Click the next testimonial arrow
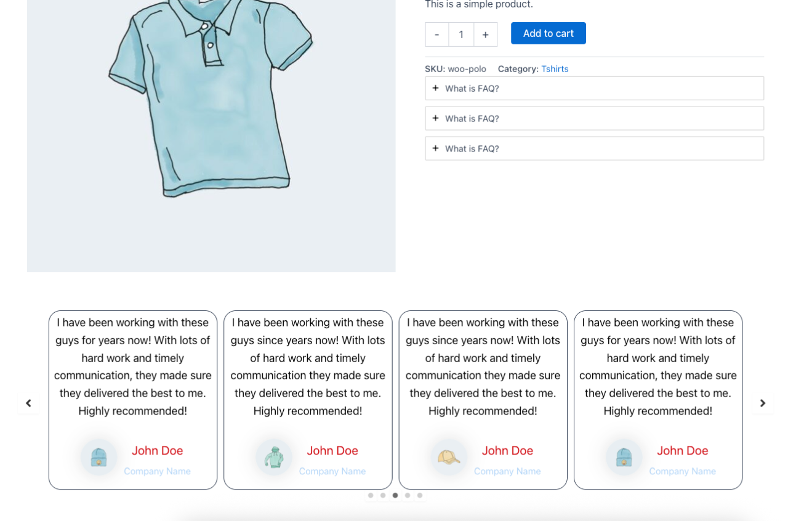This screenshot has width=812, height=521. pyautogui.click(x=763, y=403)
